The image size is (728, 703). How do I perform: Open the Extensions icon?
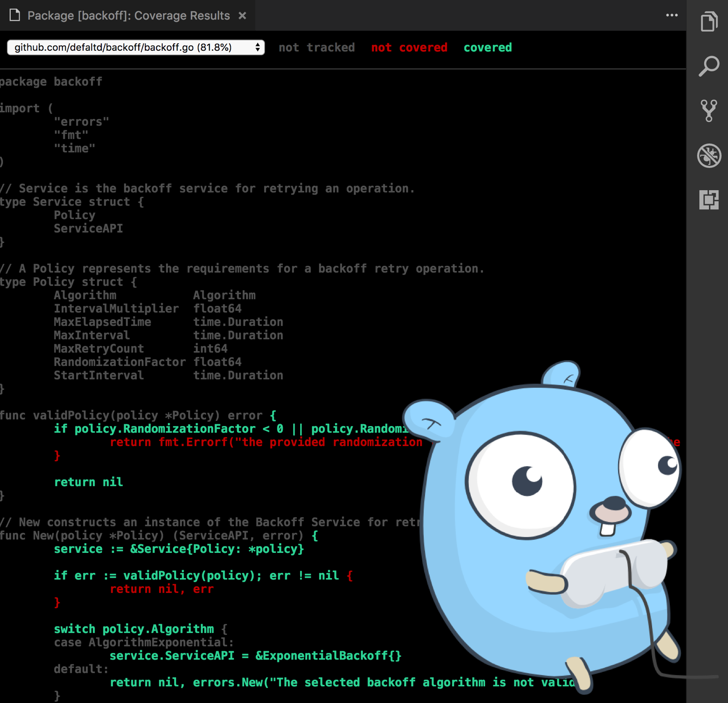[x=709, y=200]
